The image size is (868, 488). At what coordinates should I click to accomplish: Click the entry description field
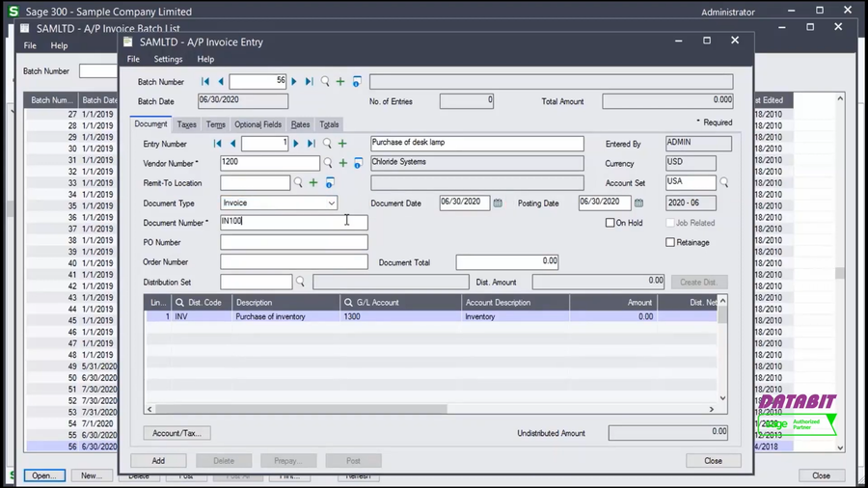click(476, 144)
